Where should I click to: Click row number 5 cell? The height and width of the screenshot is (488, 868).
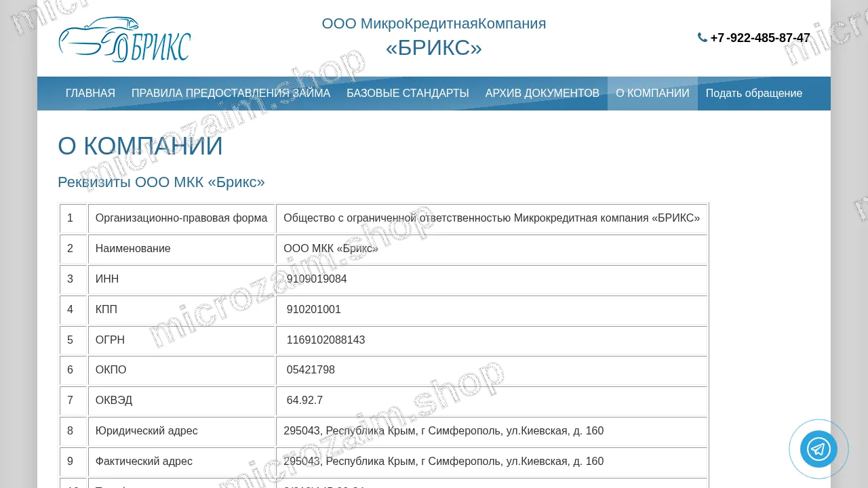73,340
